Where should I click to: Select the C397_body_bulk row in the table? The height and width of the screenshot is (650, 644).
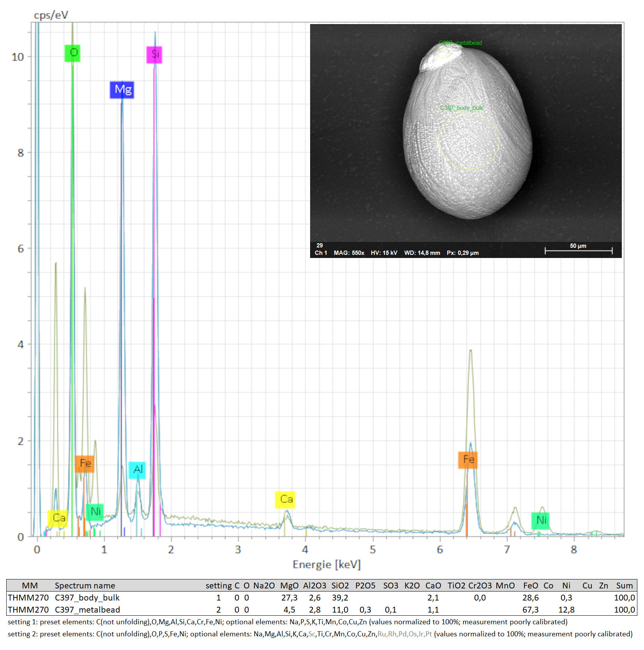coord(87,598)
